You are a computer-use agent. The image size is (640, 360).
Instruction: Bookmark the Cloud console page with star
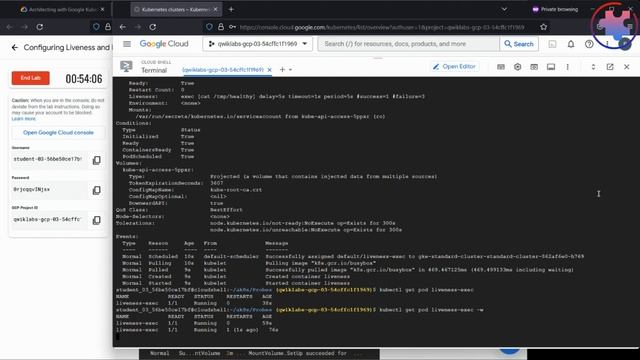(x=543, y=27)
